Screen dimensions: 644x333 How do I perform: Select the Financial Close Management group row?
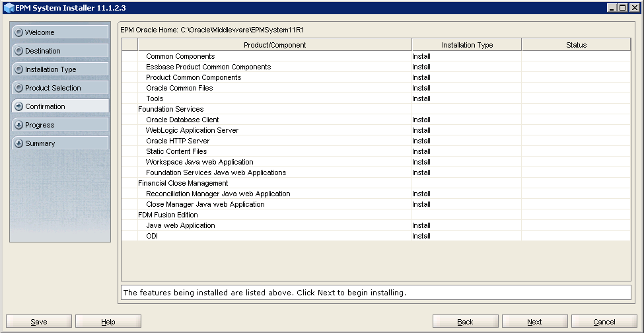[183, 183]
